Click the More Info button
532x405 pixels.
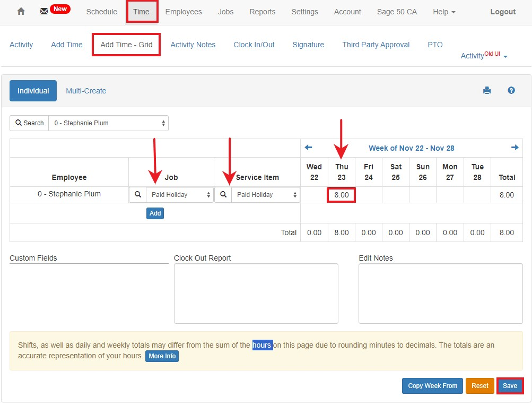162,356
